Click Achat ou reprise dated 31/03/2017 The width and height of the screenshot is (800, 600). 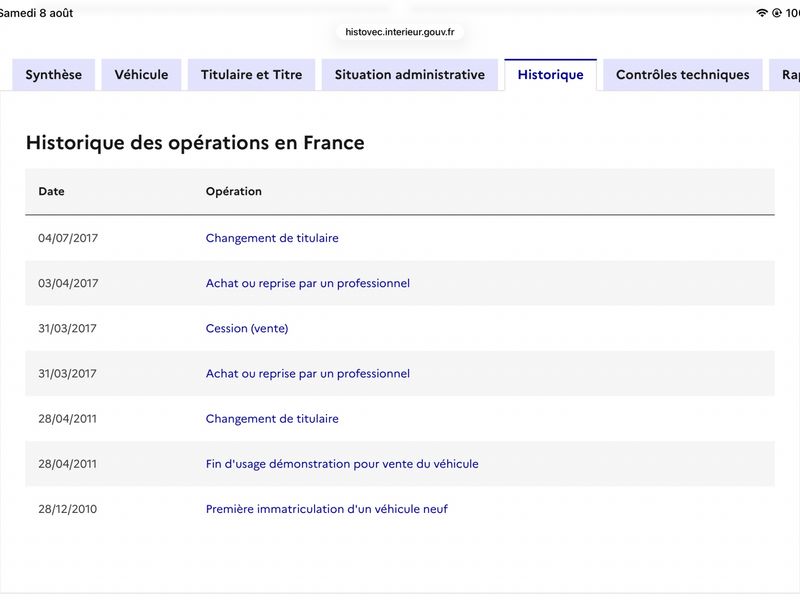pyautogui.click(x=308, y=373)
